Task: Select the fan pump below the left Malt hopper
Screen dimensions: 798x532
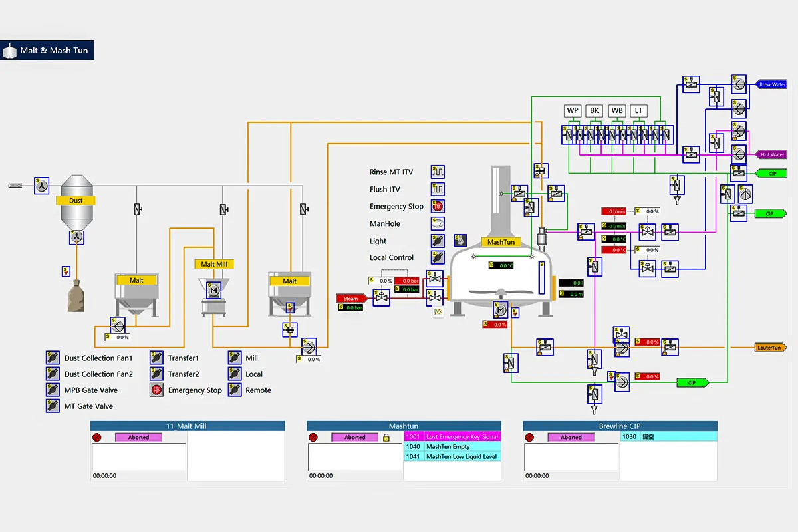Action: pos(117,326)
